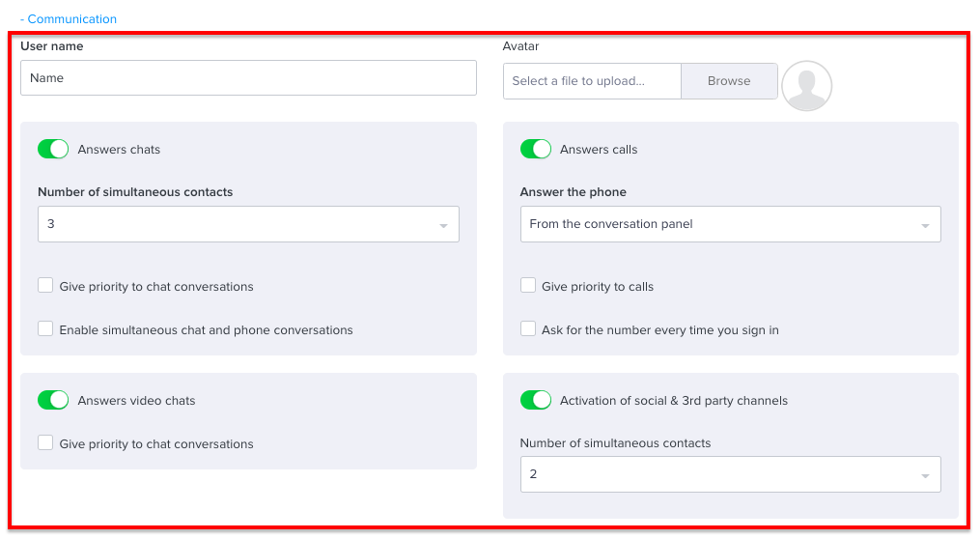The height and width of the screenshot is (539, 980).
Task: Turn off the Answers calls switch
Action: [536, 150]
